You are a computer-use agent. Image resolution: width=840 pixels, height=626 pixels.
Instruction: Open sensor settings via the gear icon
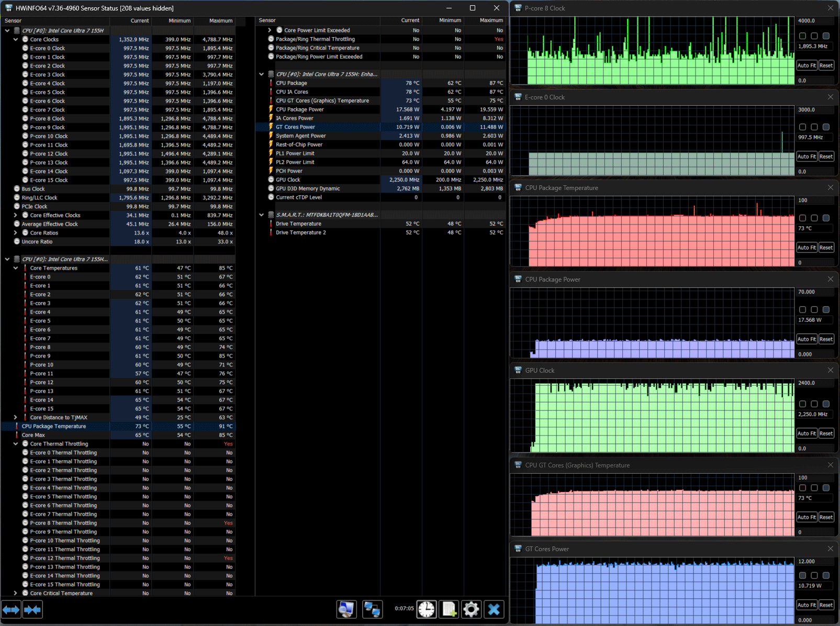click(x=471, y=609)
